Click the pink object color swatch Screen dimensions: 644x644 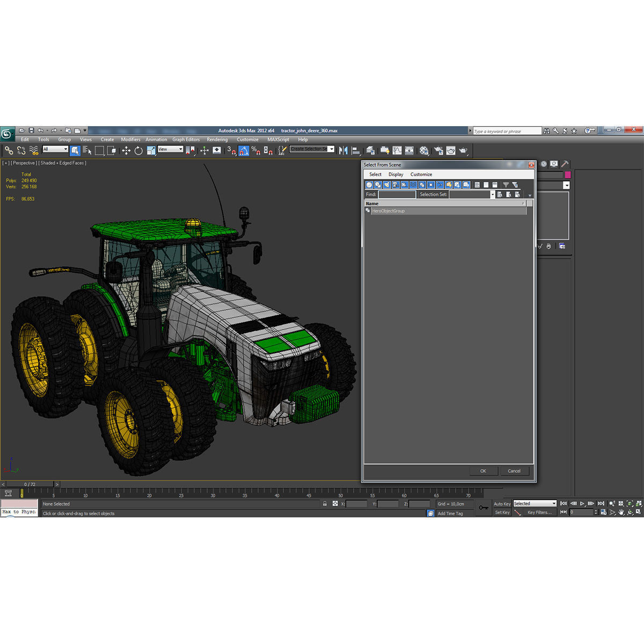coord(568,175)
